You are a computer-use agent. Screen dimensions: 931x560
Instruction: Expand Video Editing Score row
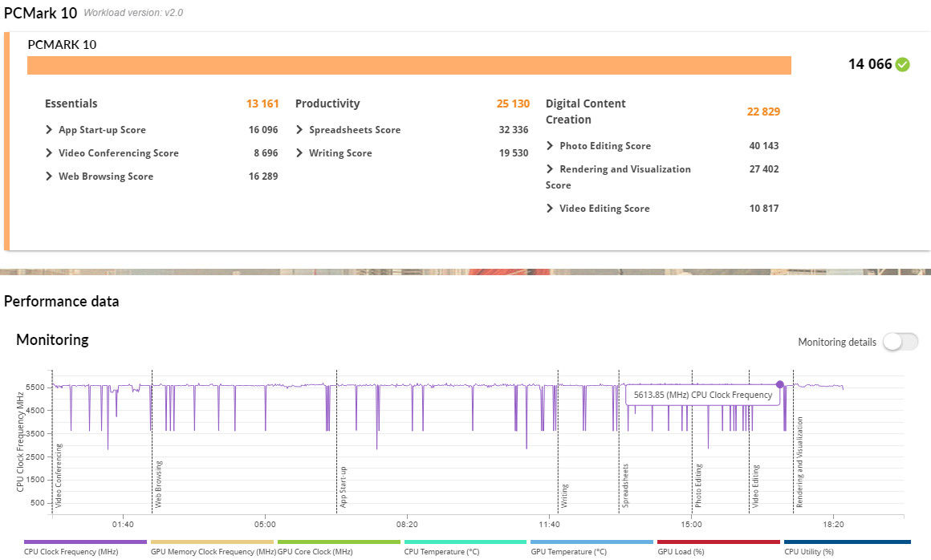(550, 209)
